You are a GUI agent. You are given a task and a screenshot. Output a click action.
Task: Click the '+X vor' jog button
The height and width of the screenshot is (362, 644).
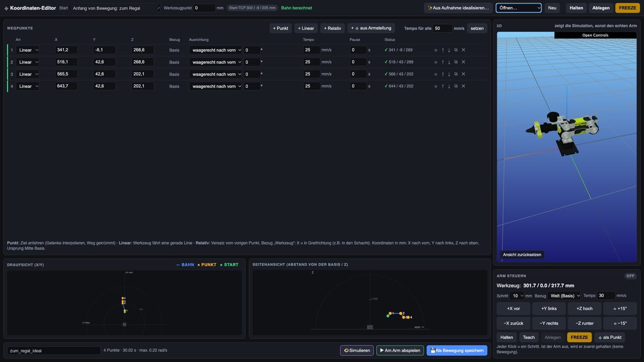tap(513, 309)
